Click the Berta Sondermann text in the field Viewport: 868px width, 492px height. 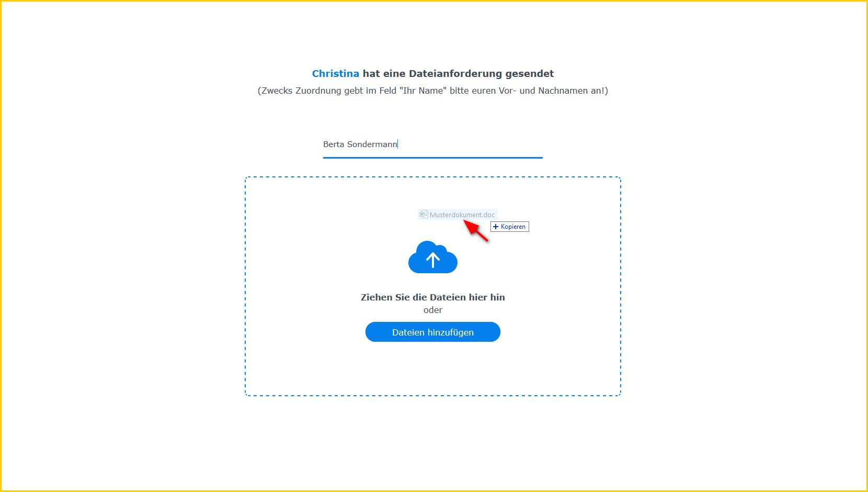pos(360,144)
